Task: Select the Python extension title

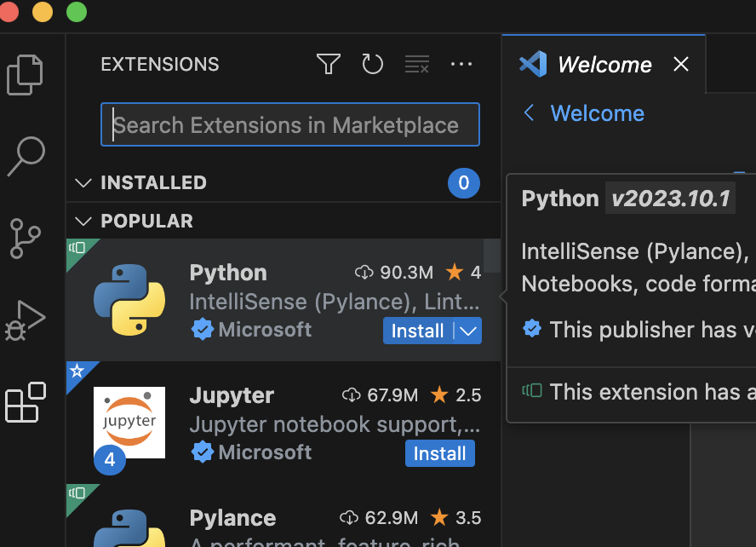Action: [x=228, y=273]
